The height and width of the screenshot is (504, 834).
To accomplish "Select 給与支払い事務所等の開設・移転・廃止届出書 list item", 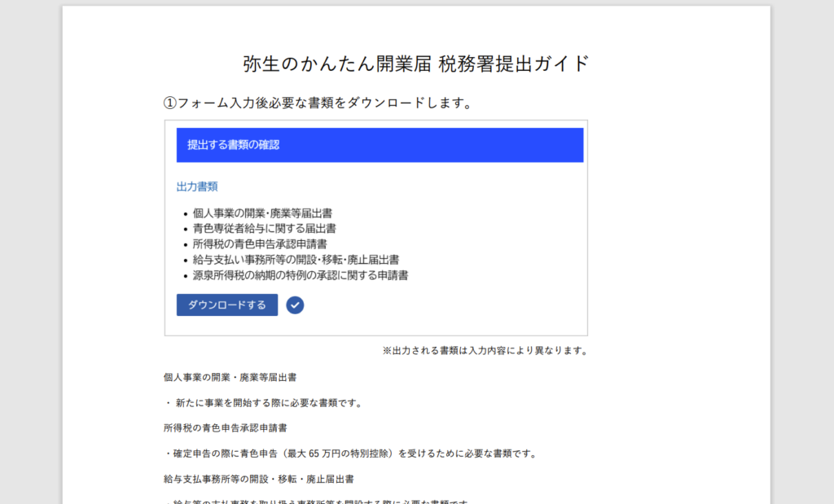I will (296, 260).
